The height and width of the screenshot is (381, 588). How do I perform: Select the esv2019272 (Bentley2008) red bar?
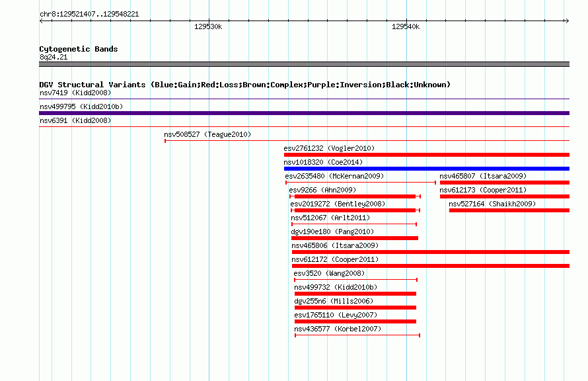(355, 210)
